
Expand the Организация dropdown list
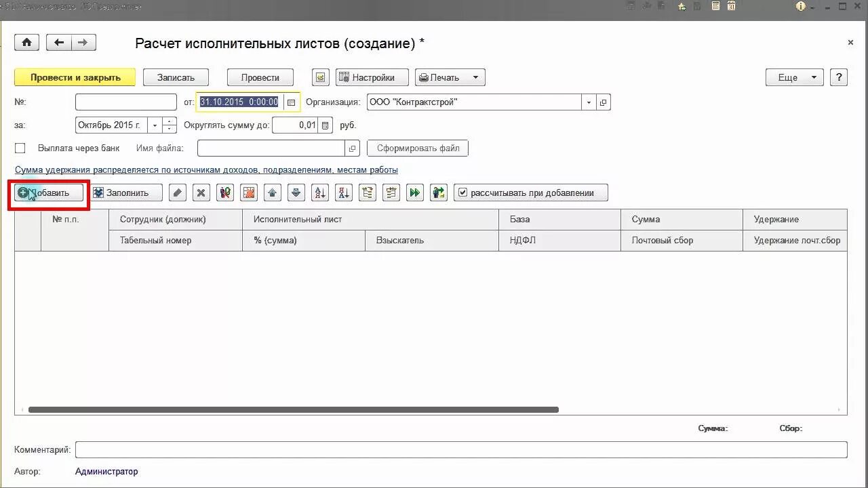pos(589,102)
